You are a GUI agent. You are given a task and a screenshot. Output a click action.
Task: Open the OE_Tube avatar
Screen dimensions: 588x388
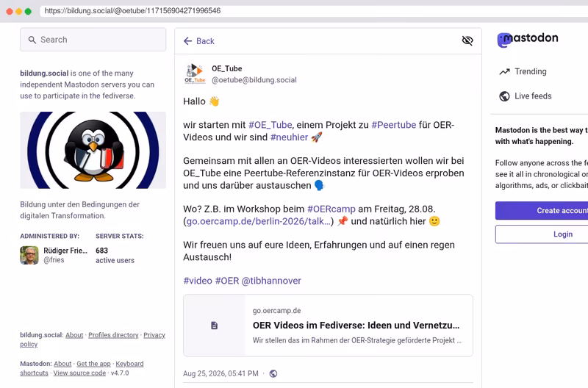(x=195, y=73)
